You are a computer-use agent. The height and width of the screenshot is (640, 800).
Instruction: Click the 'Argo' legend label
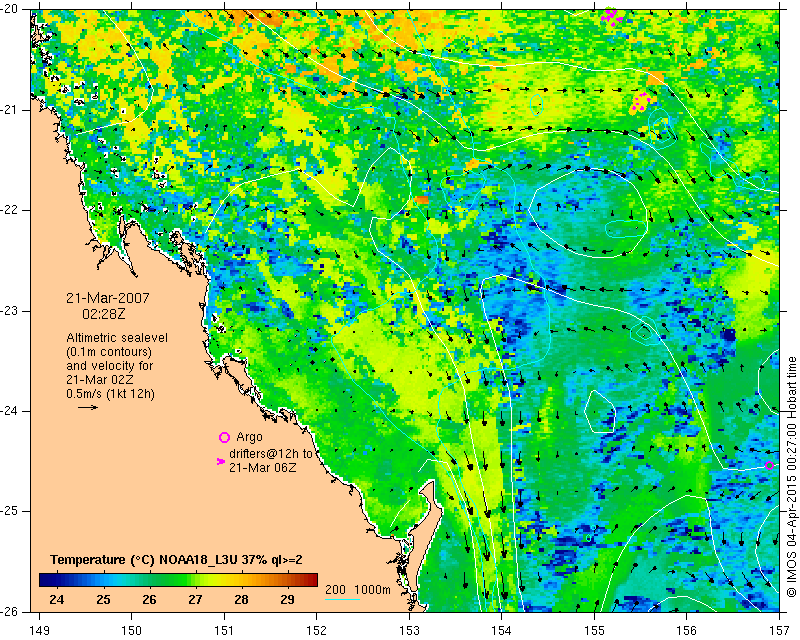(249, 437)
